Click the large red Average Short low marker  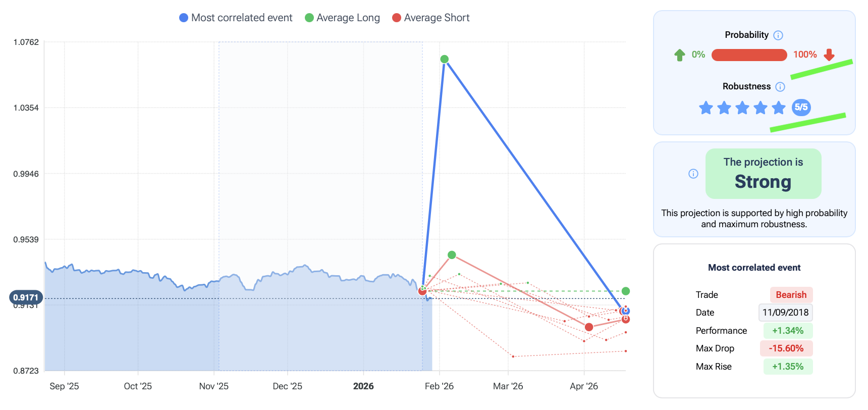pyautogui.click(x=589, y=327)
